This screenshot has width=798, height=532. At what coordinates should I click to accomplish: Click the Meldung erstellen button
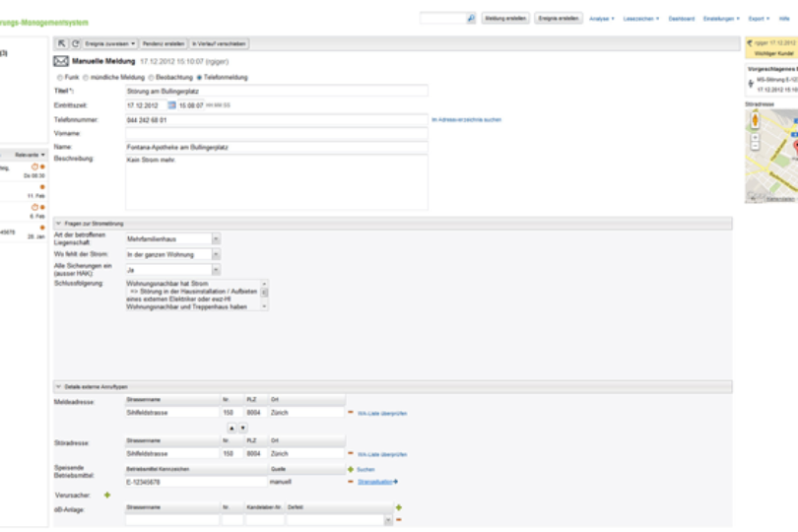click(x=505, y=18)
